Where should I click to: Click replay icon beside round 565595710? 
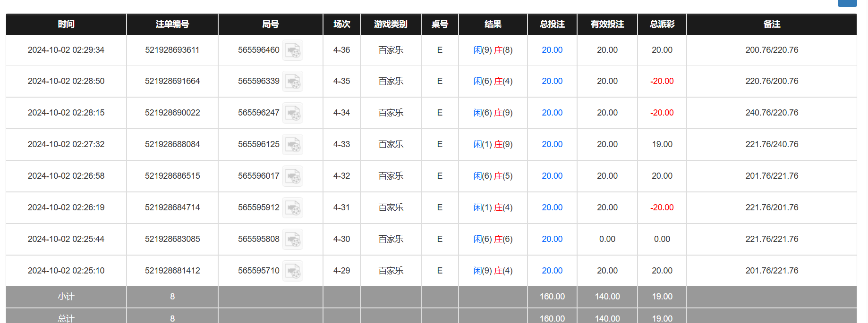pos(292,271)
